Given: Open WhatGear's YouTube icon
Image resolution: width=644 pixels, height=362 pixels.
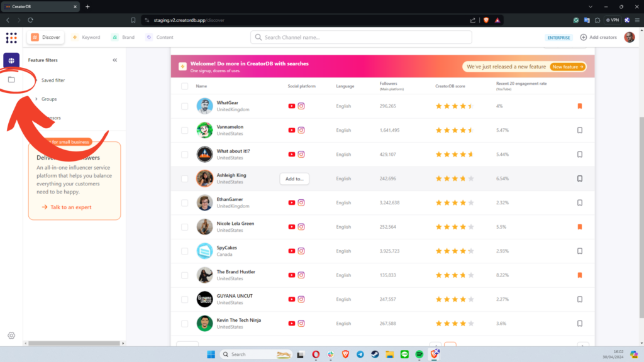Looking at the screenshot, I should coord(292,106).
